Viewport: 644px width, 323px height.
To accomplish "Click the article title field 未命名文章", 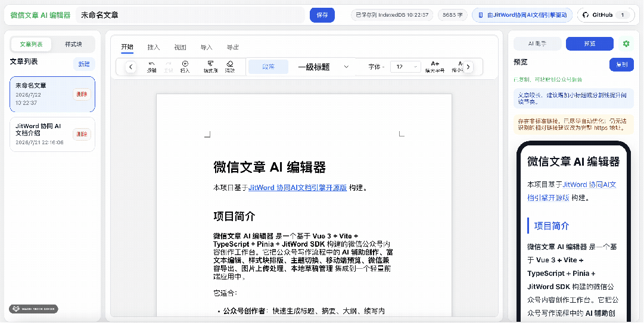I will [x=191, y=15].
